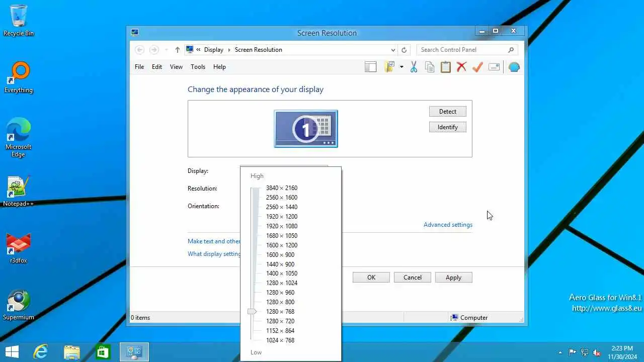Select 1280 × 1024 resolution
This screenshot has height=362, width=644.
282,283
